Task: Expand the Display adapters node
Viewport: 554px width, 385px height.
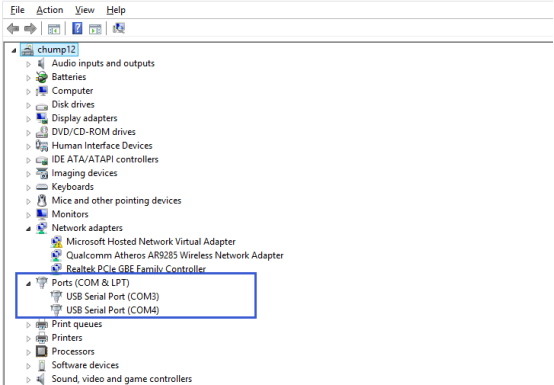Action: pos(28,119)
